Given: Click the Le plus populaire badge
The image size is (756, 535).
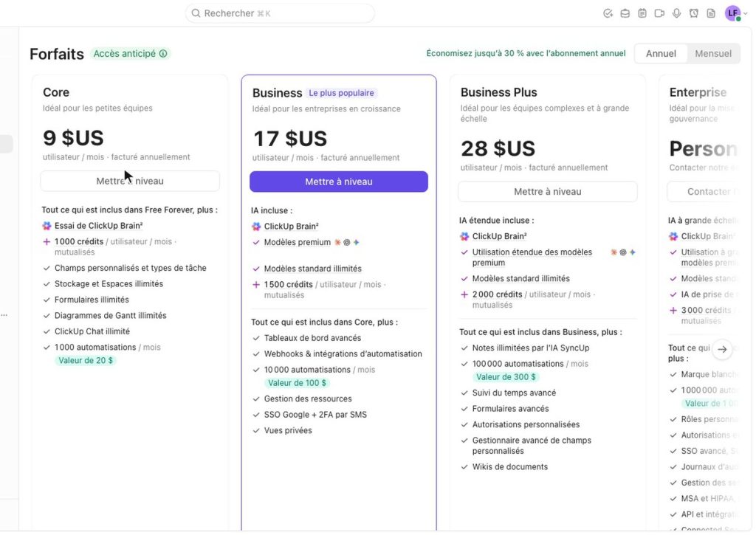Looking at the screenshot, I should (341, 93).
